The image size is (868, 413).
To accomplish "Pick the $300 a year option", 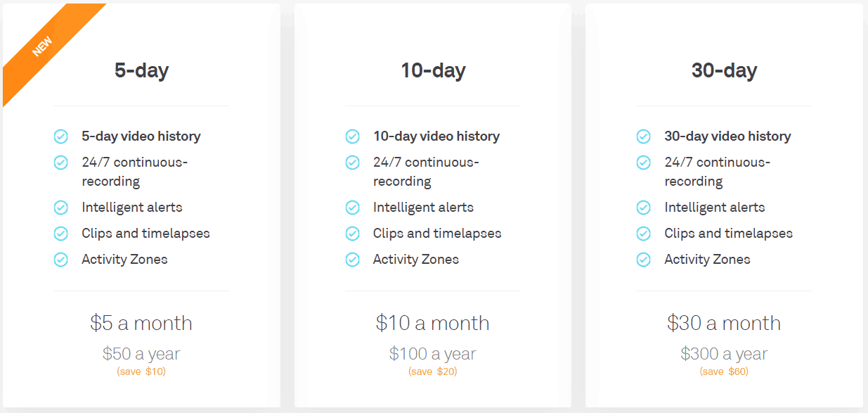I will click(x=724, y=354).
